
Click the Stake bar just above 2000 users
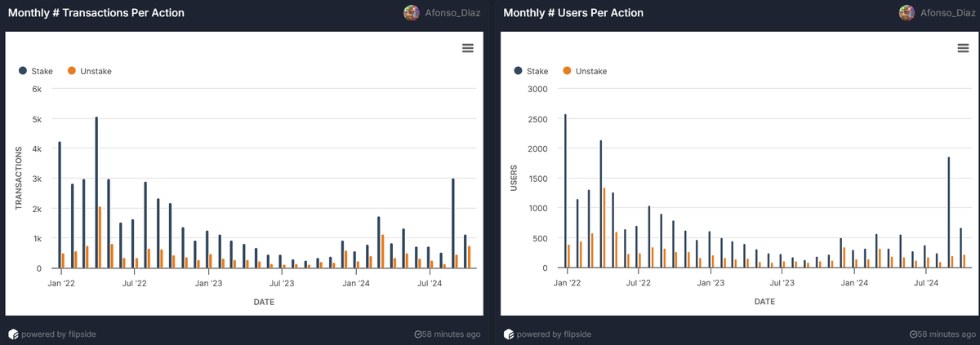tap(601, 205)
